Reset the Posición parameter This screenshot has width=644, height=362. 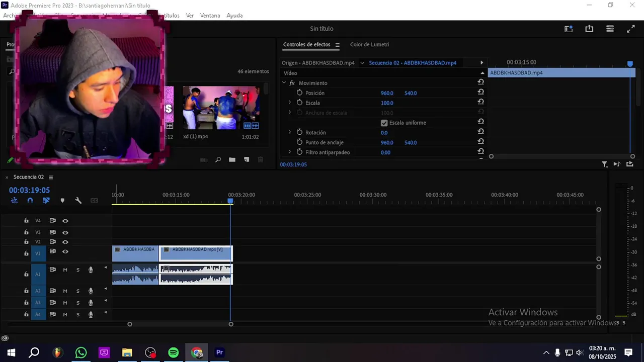[480, 93]
